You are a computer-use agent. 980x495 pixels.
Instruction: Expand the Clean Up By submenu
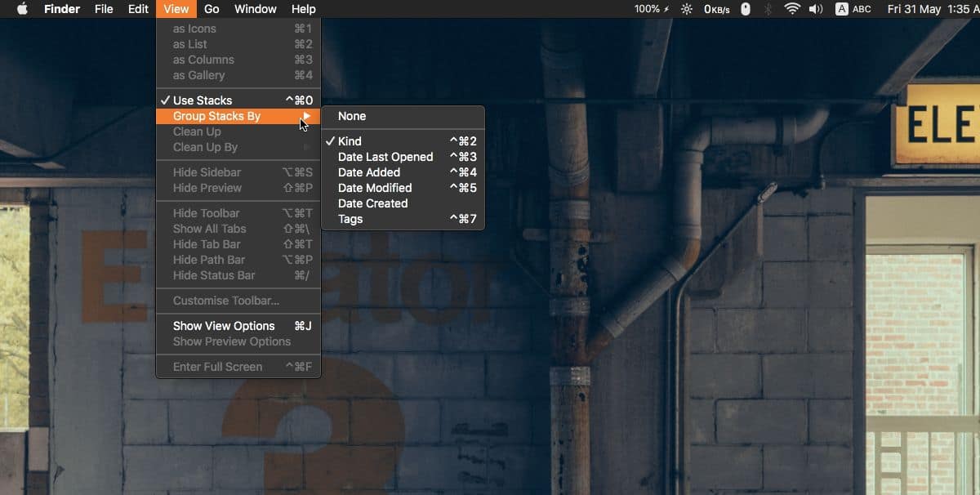coord(238,147)
